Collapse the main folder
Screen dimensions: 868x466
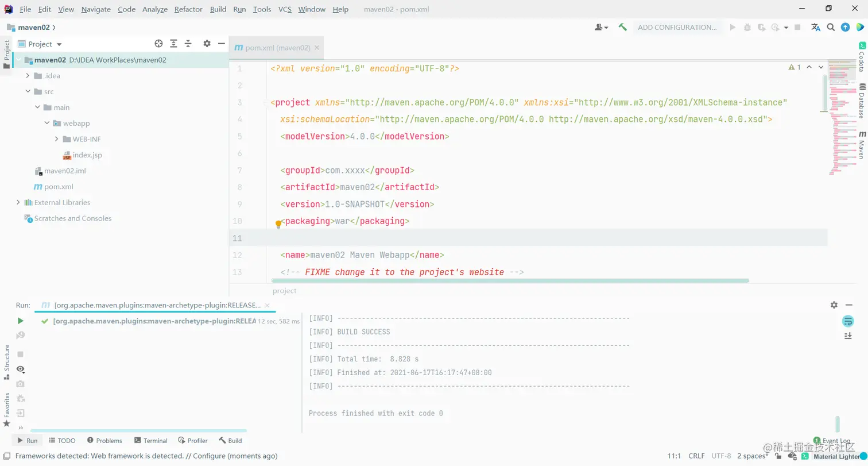pos(37,107)
